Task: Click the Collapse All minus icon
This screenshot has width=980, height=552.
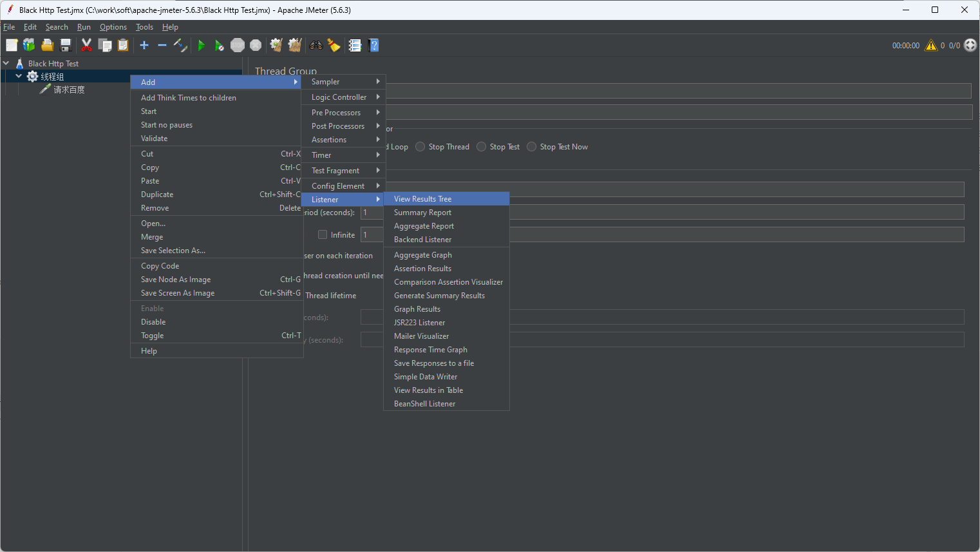Action: (x=162, y=45)
